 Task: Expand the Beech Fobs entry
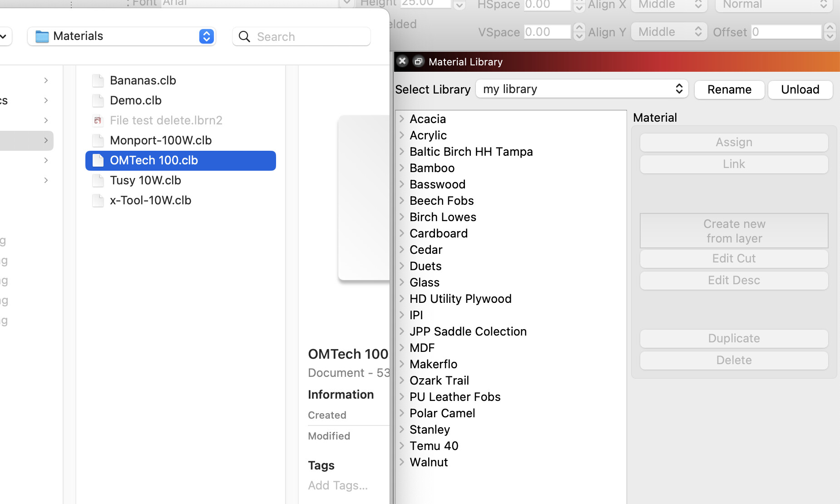point(402,201)
